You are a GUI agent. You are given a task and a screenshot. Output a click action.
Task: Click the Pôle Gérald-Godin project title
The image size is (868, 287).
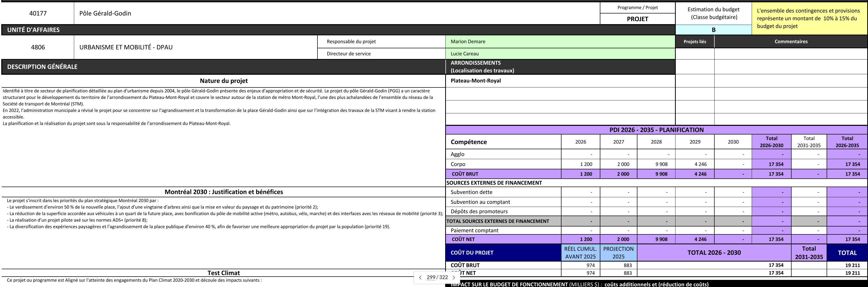[105, 13]
